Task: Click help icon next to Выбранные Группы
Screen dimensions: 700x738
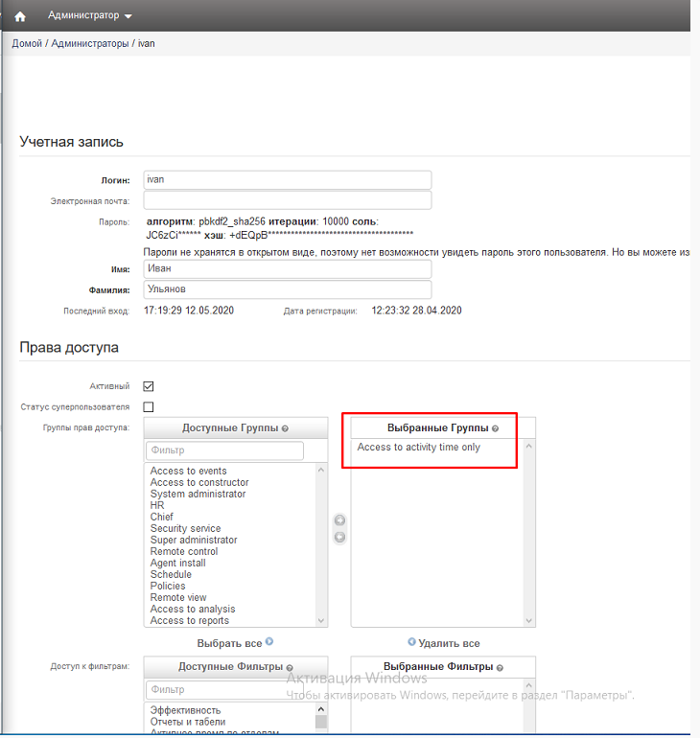Action: point(496,428)
